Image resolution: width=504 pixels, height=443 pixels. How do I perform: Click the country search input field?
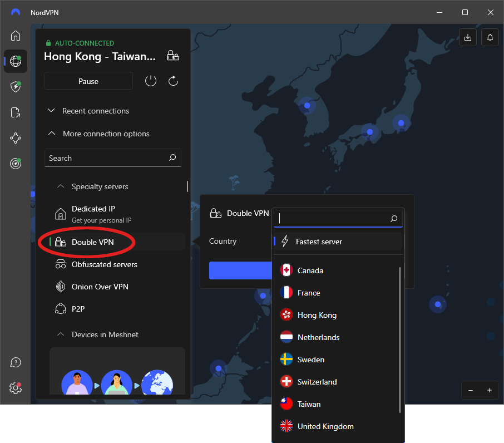pos(338,219)
